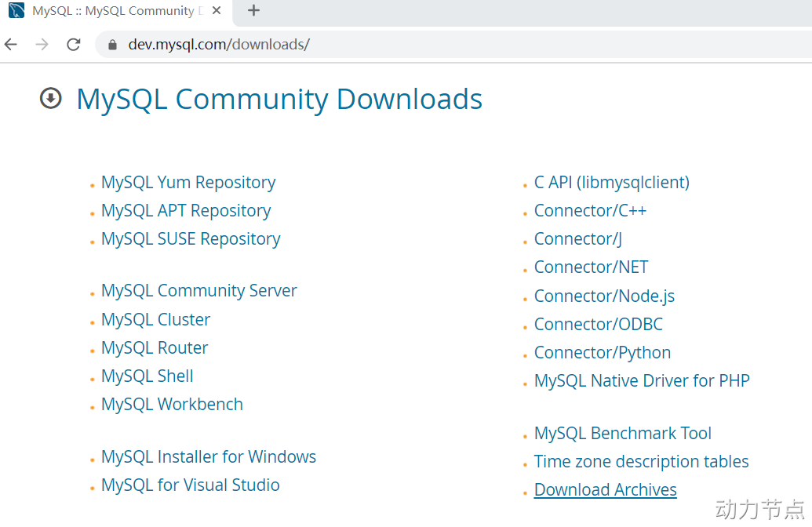
Task: Open the Connector/ODBC link
Action: click(x=598, y=324)
